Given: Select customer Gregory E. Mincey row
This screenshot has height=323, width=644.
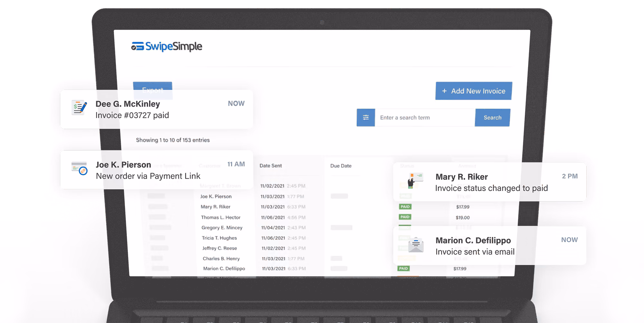Looking at the screenshot, I should click(222, 228).
